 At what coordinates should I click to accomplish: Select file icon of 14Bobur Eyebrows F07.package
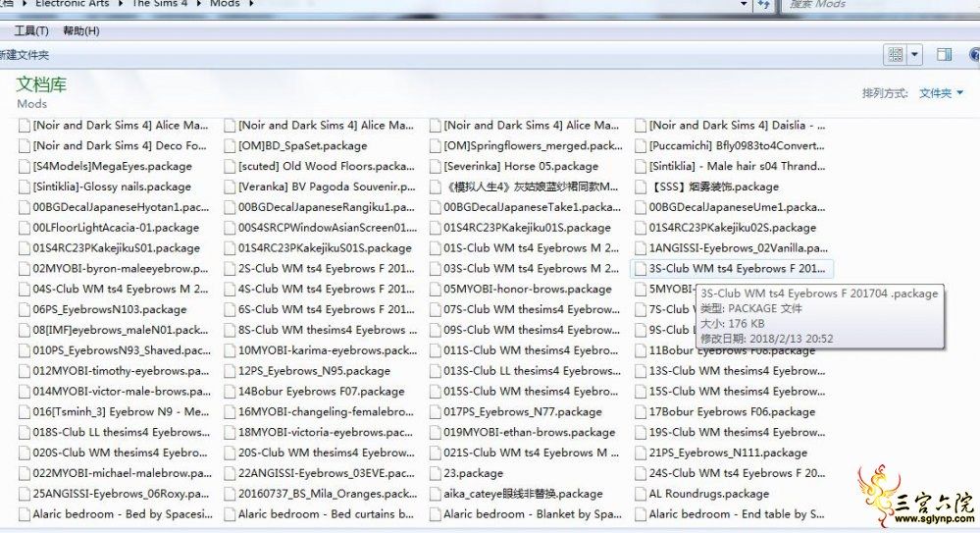[230, 392]
